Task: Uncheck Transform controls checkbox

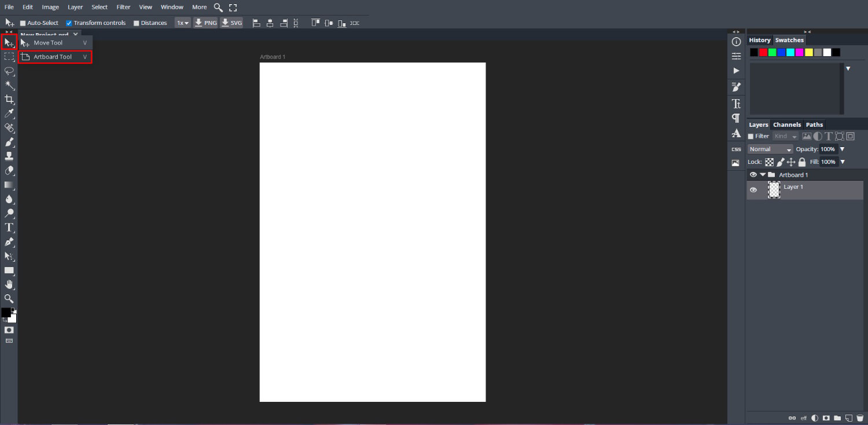Action: coord(69,23)
